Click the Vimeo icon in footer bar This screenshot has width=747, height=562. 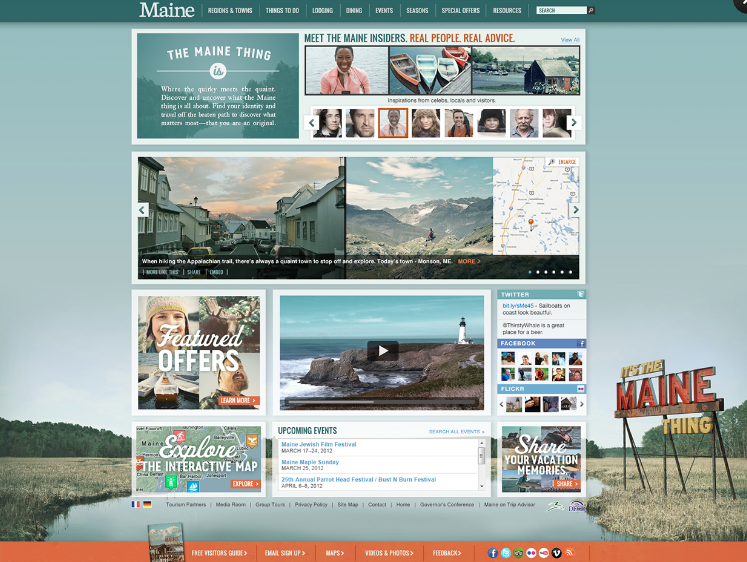(556, 552)
